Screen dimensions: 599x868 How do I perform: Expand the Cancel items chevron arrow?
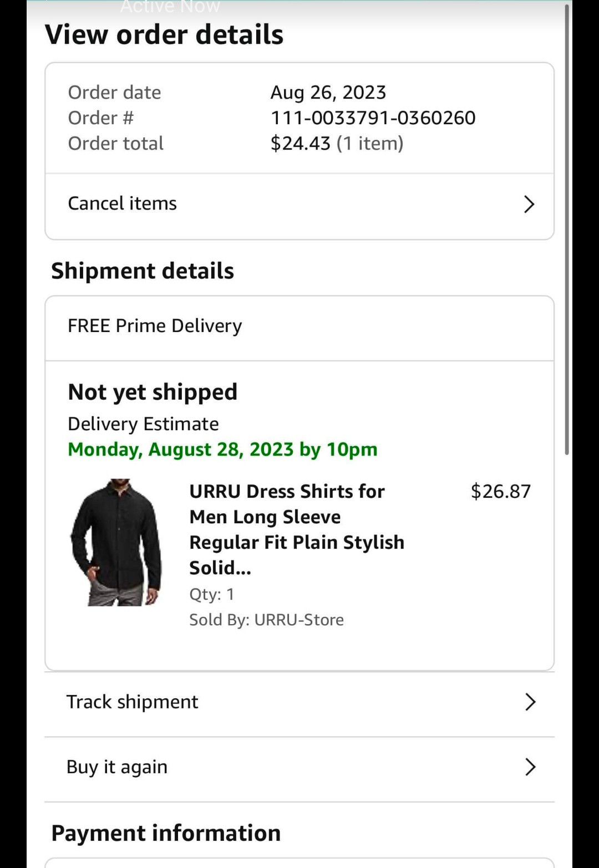[529, 204]
